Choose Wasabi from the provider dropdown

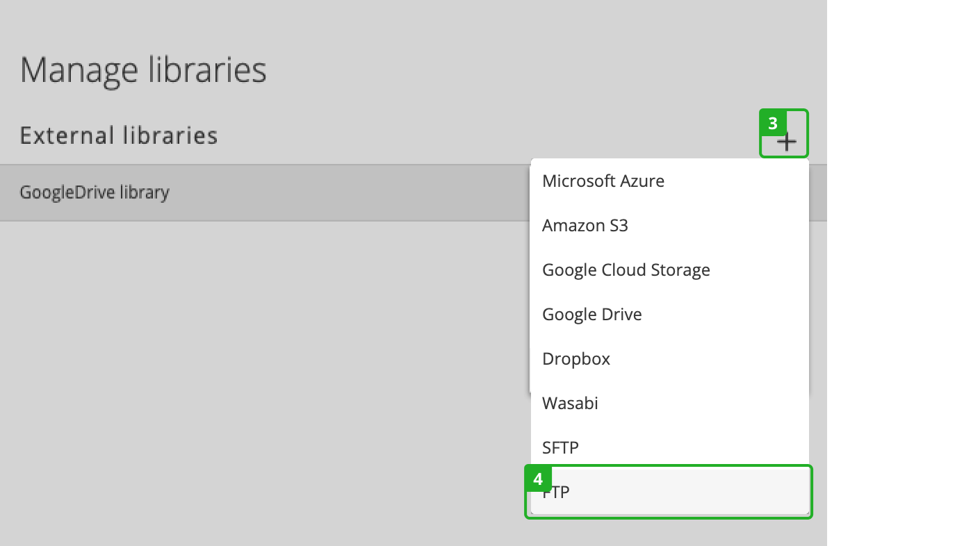[570, 403]
